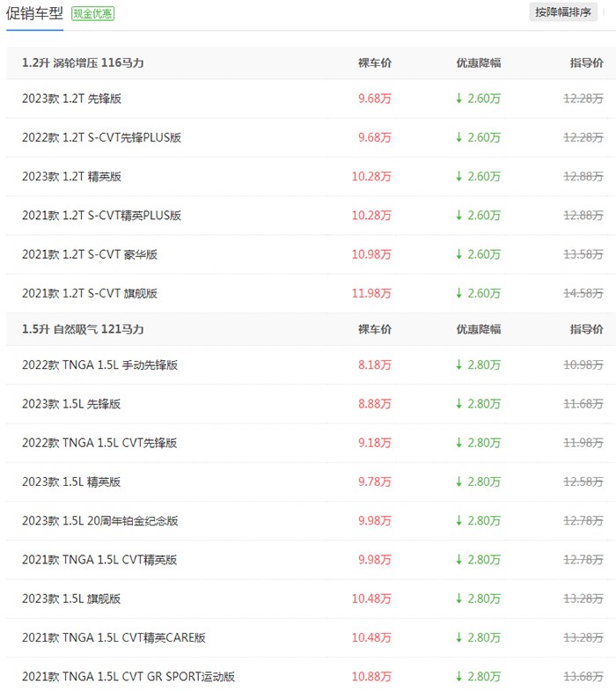Click the 2.80万 discount for 手动先锋版
The height and width of the screenshot is (691, 616).
(479, 365)
